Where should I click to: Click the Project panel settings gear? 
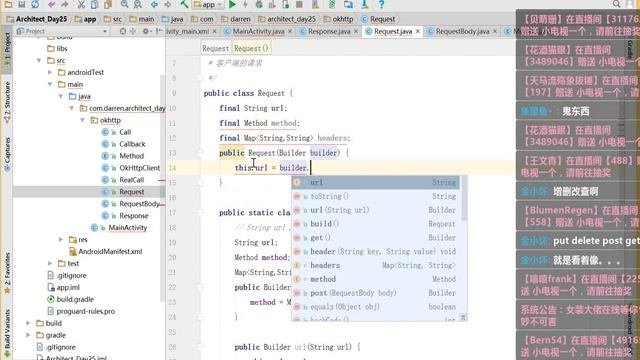[x=146, y=31]
